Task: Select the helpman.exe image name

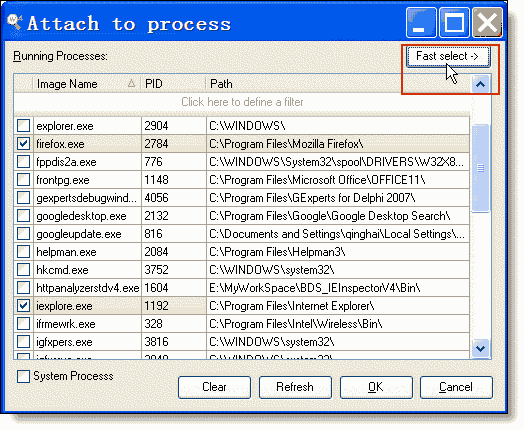Action: [x=66, y=252]
